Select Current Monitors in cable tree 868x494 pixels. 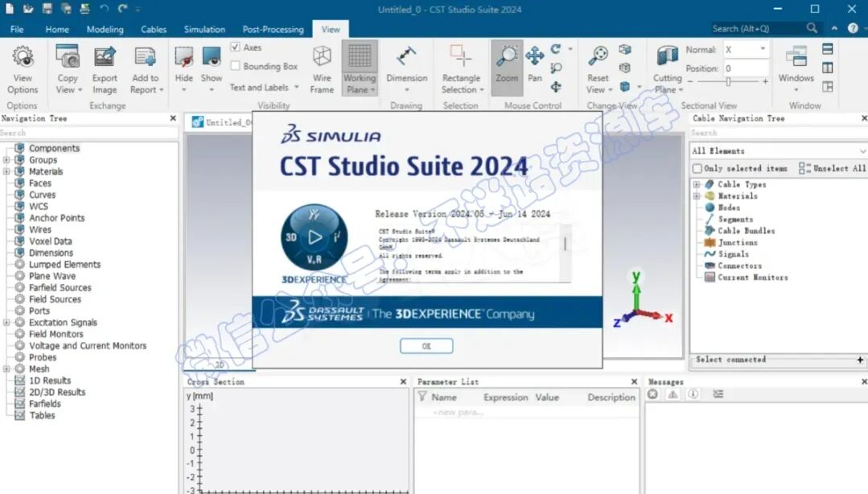point(753,278)
